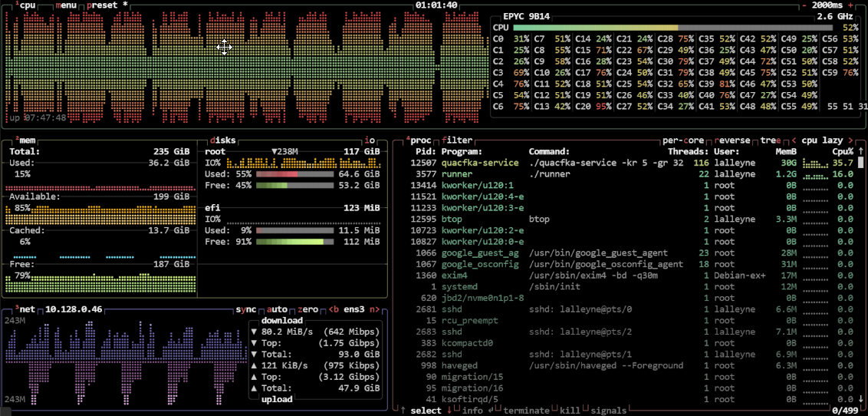Switch to next network interface

pyautogui.click(x=375, y=309)
